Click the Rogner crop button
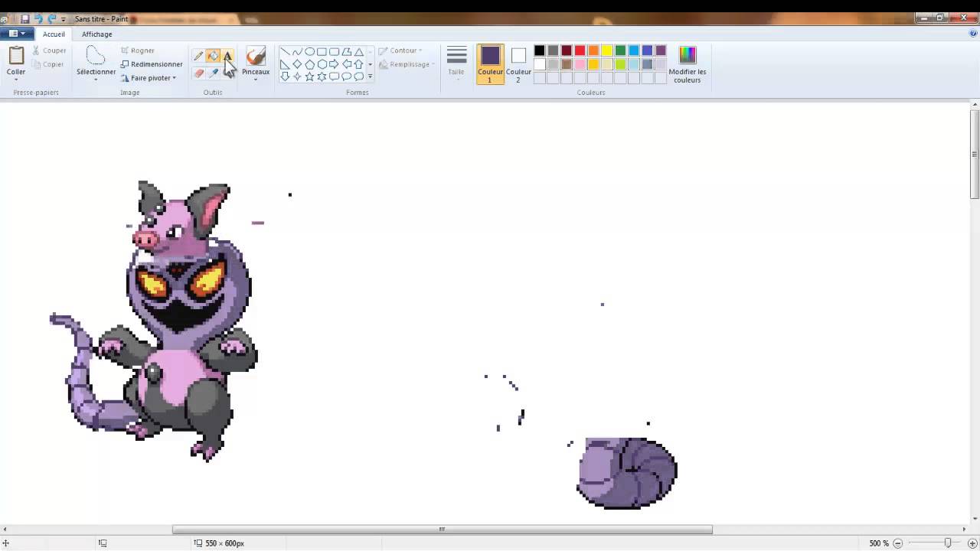980x551 pixels. tap(138, 51)
